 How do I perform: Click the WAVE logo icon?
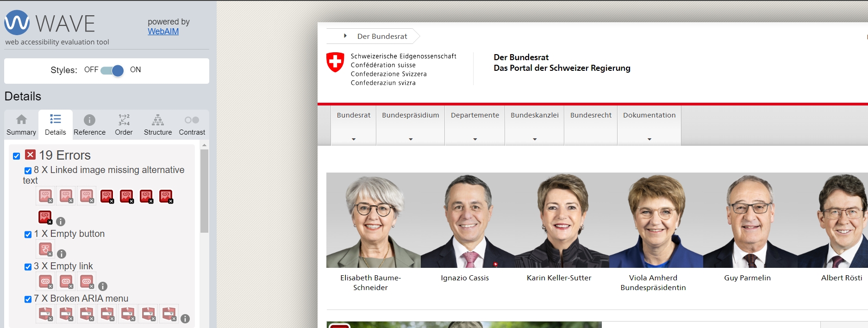17,23
